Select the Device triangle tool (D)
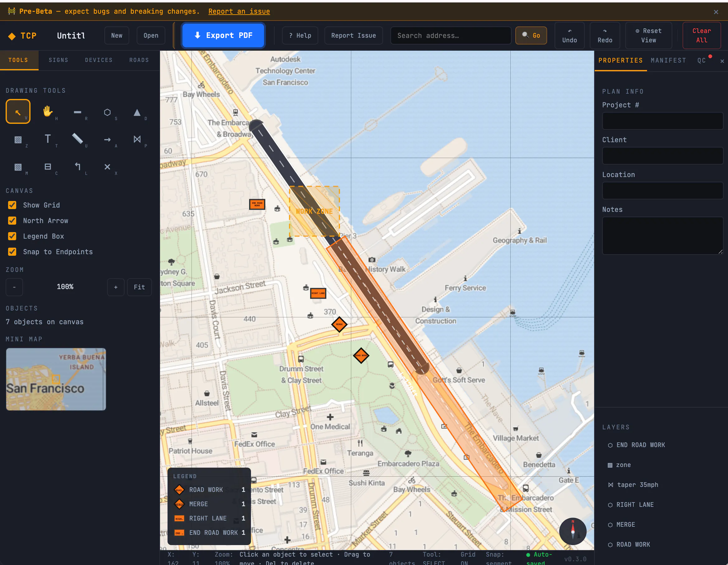728x565 pixels. coord(137,112)
